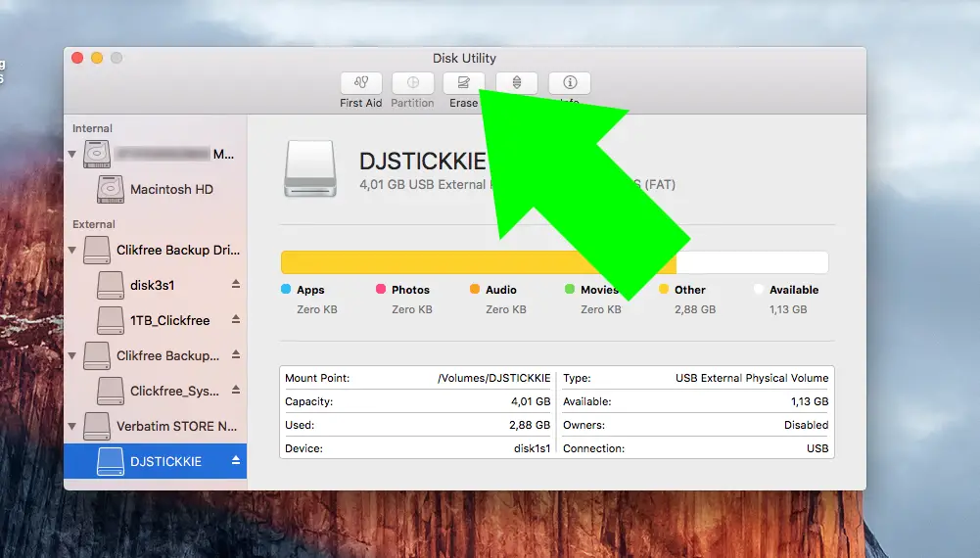
Task: Close the Disk Utility window
Action: click(x=77, y=58)
